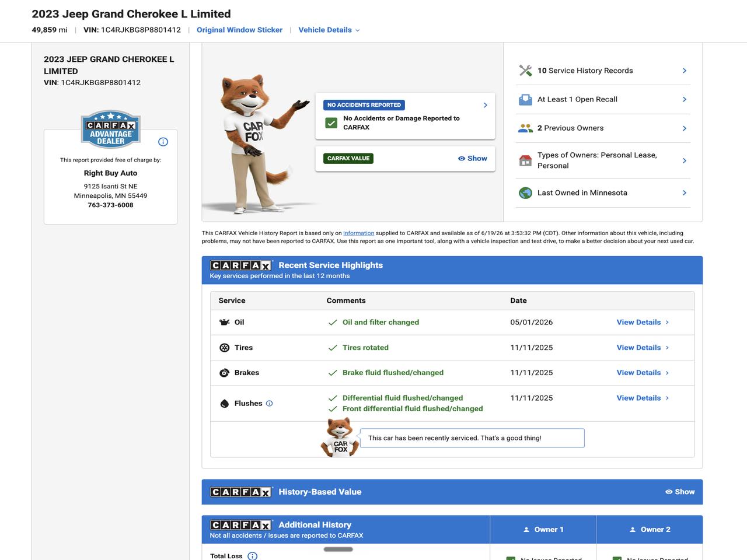
Task: Select the Owner 1 column tab
Action: (543, 530)
